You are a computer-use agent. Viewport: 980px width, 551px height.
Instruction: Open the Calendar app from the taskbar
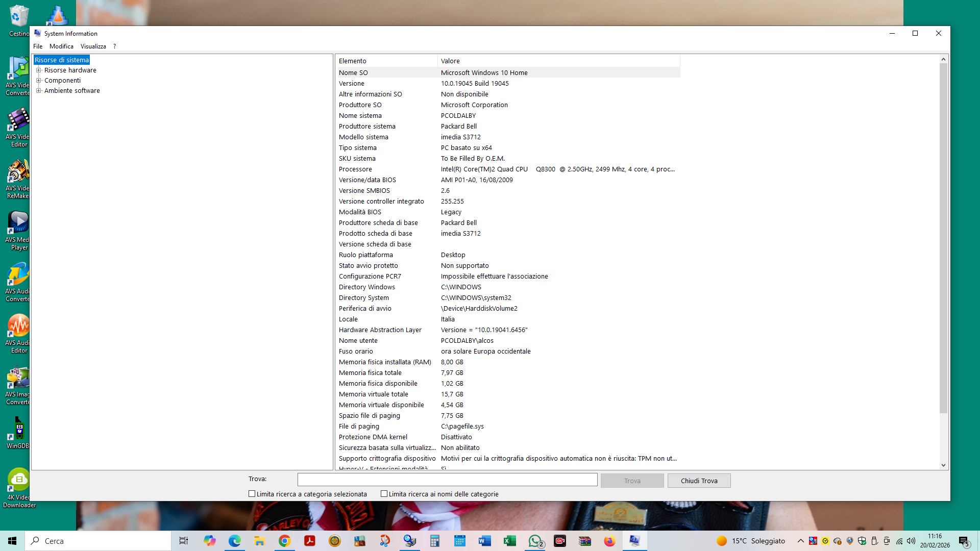(x=459, y=541)
